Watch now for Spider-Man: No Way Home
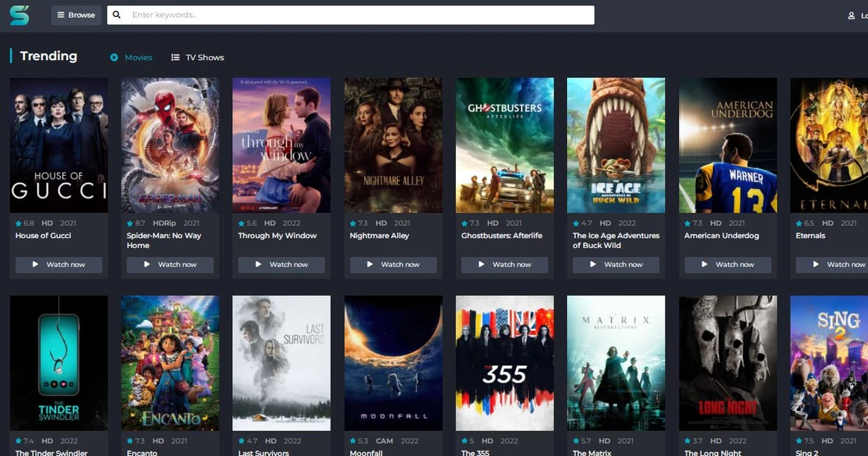868x456 pixels. click(x=171, y=264)
